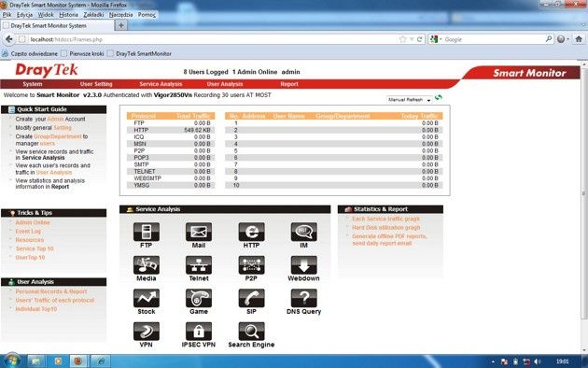
Task: Open the Search Engine analysis icon
Action: pos(251,331)
